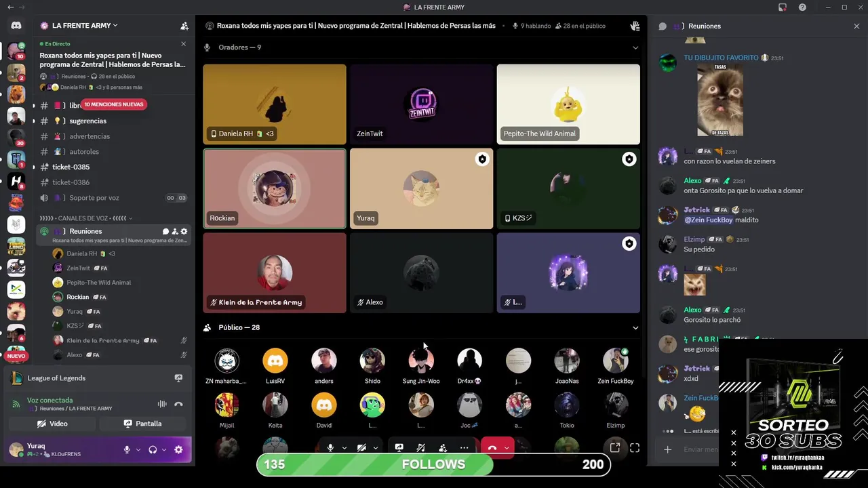Image resolution: width=868 pixels, height=488 pixels.
Task: Pop out the stage window
Action: tap(615, 447)
